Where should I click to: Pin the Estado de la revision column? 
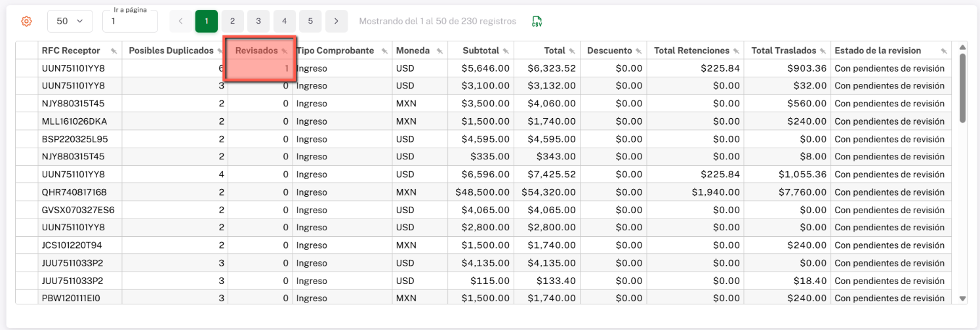tap(943, 51)
